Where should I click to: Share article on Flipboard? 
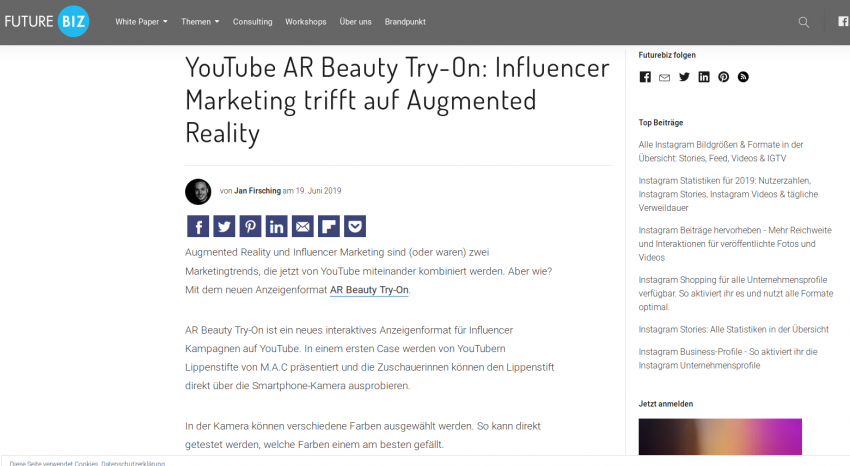pos(329,226)
